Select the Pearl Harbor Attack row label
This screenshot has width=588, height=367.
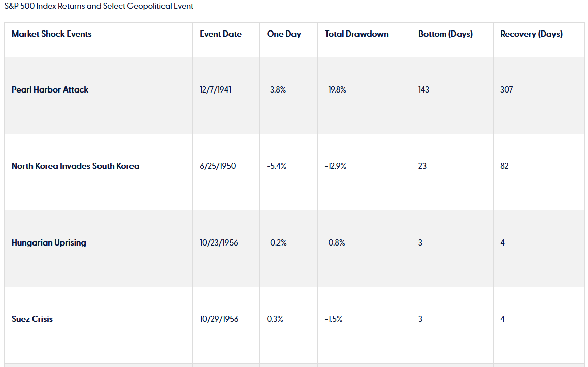pos(50,90)
